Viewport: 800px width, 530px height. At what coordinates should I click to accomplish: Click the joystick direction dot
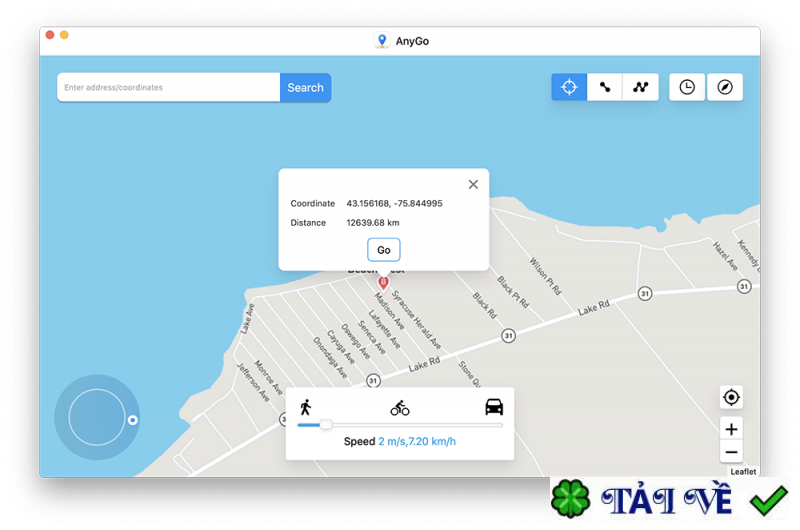point(133,420)
